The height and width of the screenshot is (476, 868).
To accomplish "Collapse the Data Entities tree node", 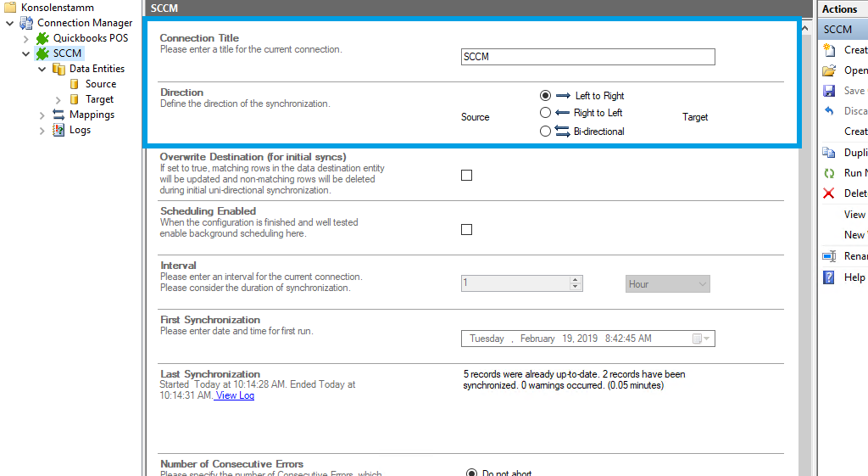I will click(42, 69).
